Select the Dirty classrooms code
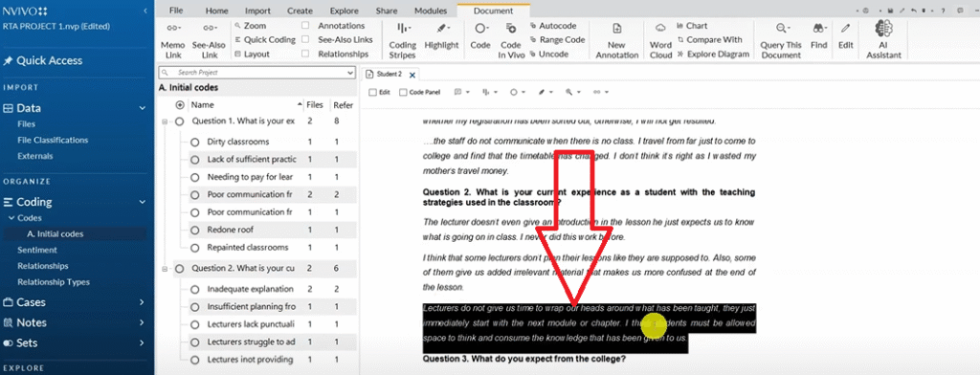980x375 pixels. 238,142
